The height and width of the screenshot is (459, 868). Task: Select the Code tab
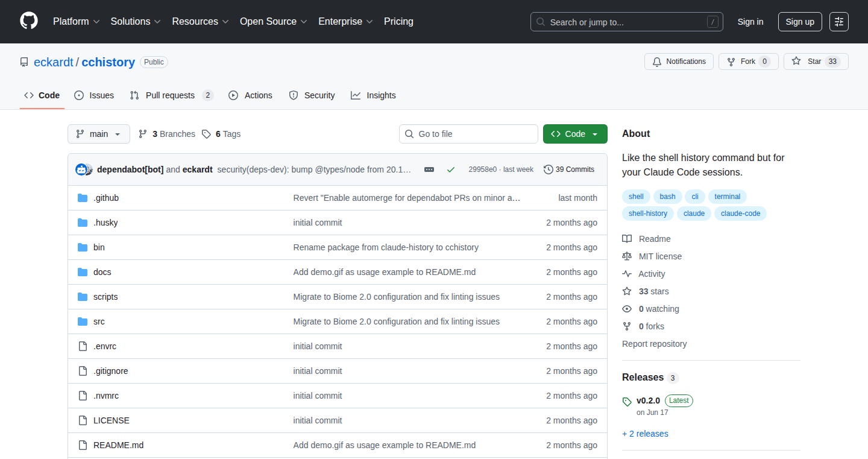(42, 95)
